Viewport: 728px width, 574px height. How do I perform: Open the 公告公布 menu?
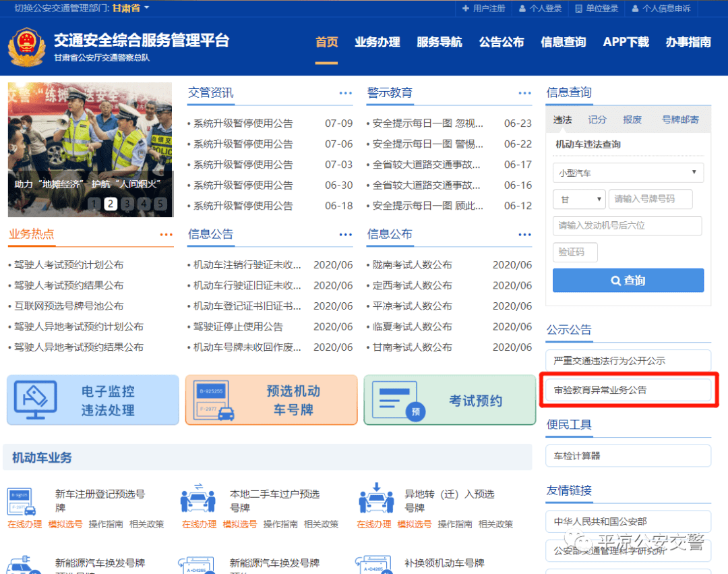click(x=502, y=42)
